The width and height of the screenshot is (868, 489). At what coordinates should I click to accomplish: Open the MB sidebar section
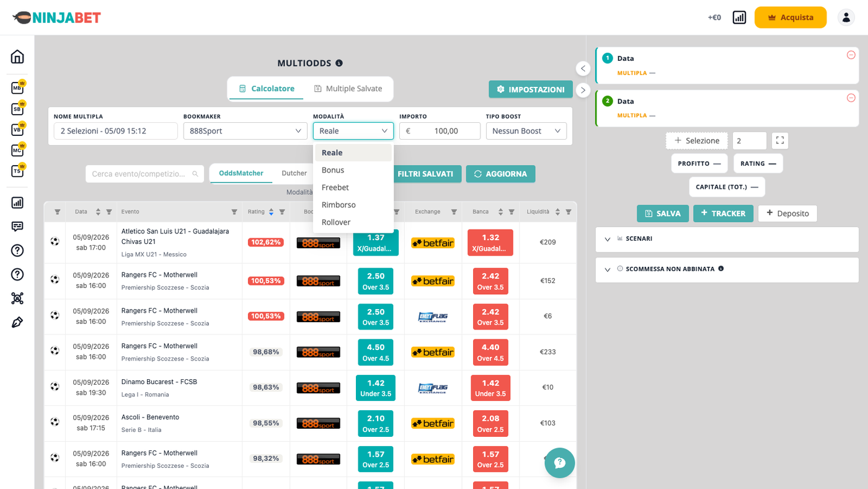click(x=17, y=88)
